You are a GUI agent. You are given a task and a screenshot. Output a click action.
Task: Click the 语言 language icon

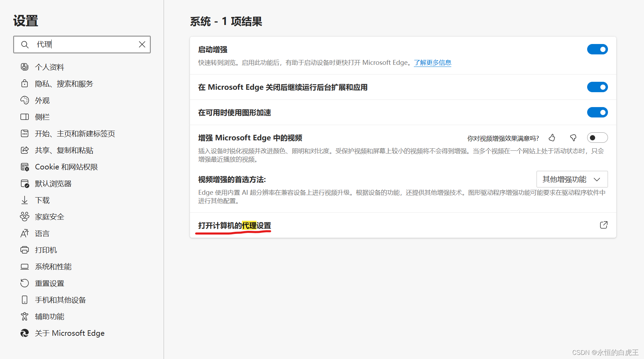(25, 233)
